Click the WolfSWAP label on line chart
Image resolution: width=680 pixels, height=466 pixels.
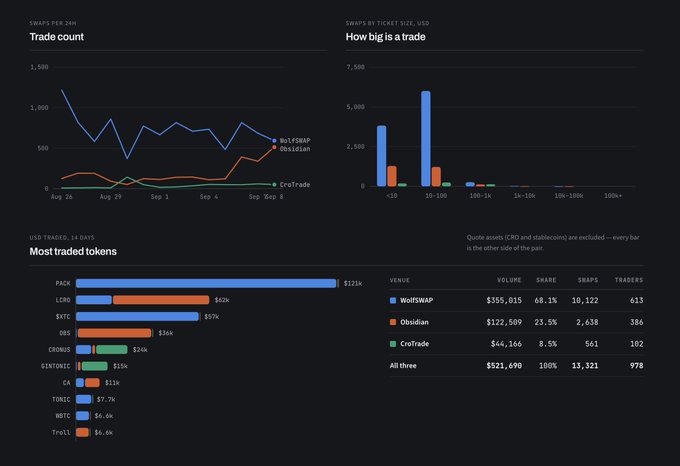click(295, 140)
